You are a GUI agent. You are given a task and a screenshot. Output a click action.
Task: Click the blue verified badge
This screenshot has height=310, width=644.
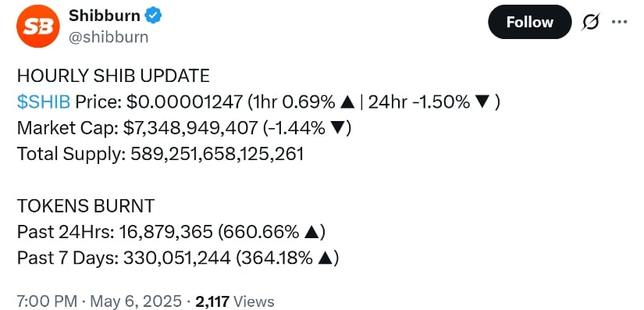(154, 16)
